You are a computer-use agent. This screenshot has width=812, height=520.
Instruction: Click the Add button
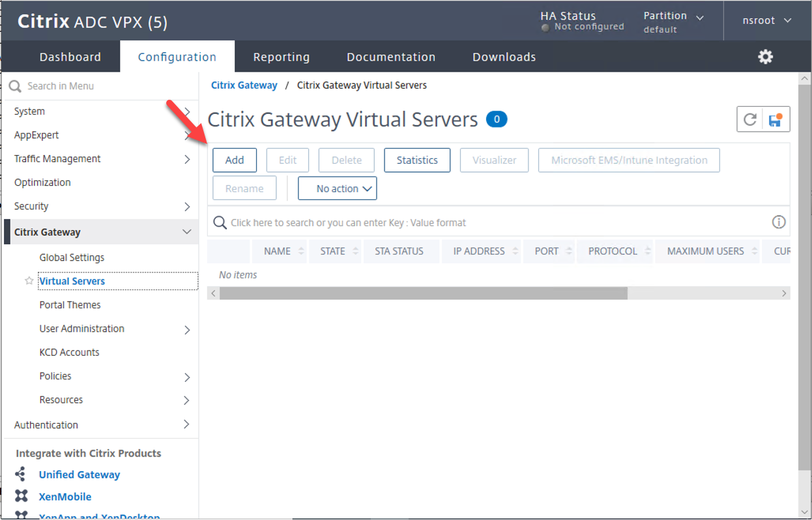[x=235, y=160]
